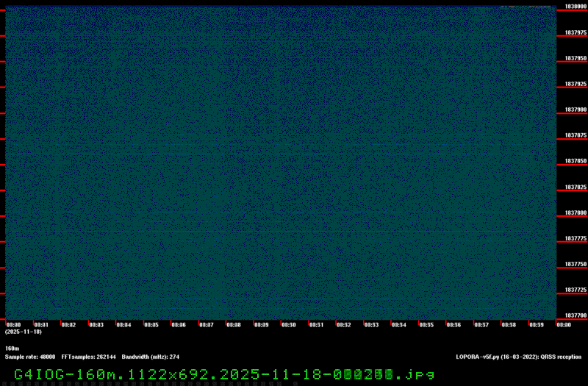This screenshot has height=386, width=588.
Task: Pick the 1837900 frequency label
Action: pos(575,110)
